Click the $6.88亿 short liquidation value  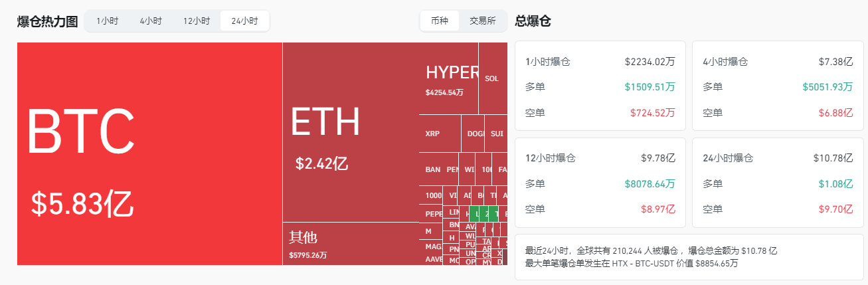tap(835, 113)
